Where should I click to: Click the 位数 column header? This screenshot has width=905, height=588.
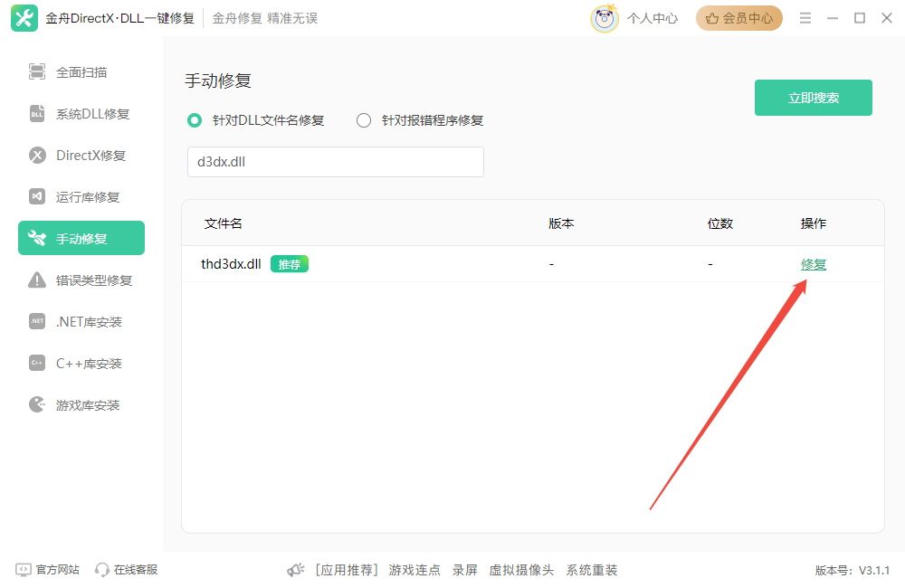(720, 223)
